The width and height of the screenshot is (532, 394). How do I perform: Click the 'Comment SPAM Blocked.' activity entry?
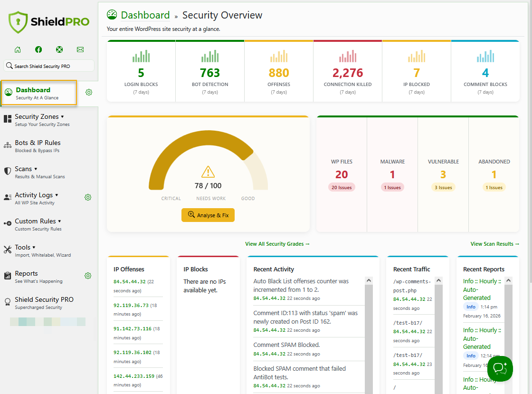[x=287, y=345]
